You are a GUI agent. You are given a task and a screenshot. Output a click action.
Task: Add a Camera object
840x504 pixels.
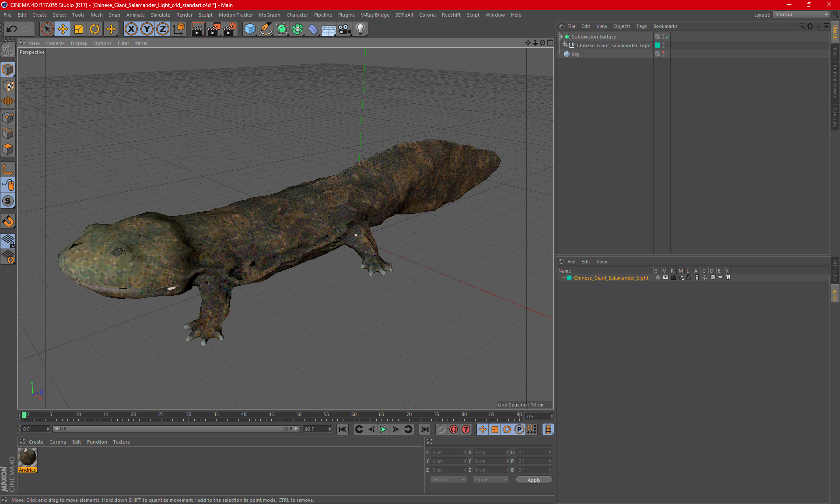(345, 29)
